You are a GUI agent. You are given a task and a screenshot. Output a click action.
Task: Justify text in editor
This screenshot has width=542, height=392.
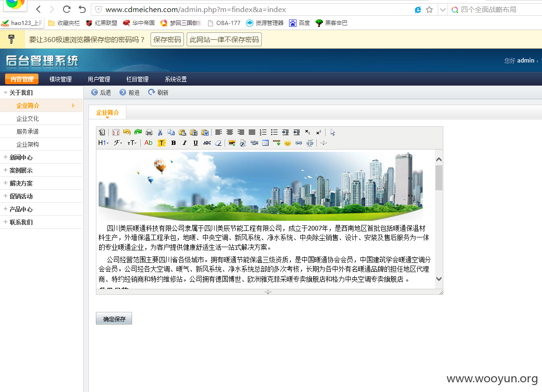point(252,132)
